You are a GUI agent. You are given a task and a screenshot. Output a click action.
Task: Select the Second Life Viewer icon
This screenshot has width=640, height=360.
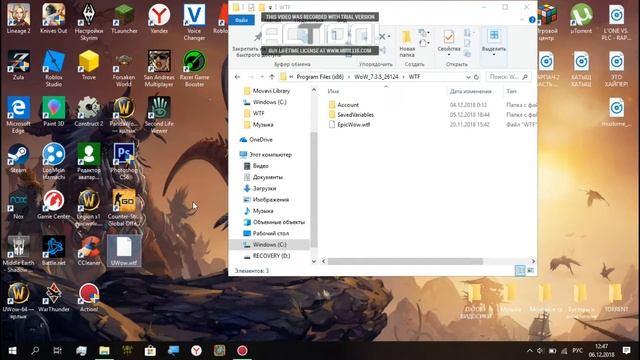tap(159, 115)
